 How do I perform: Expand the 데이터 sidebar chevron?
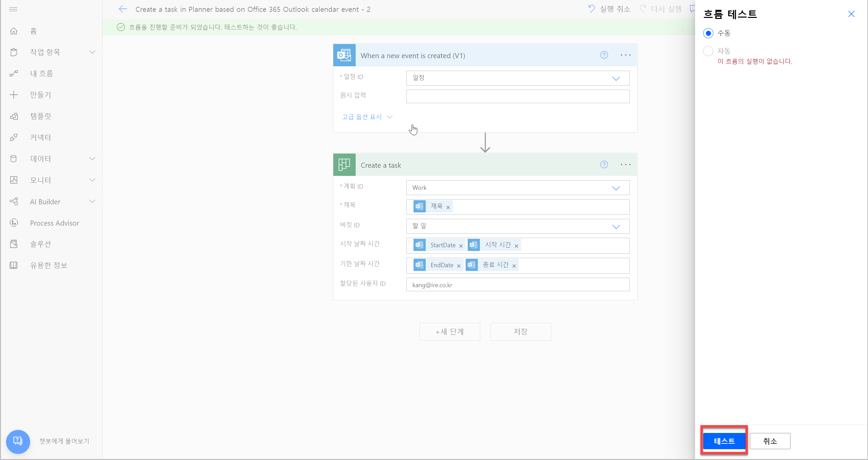click(92, 158)
